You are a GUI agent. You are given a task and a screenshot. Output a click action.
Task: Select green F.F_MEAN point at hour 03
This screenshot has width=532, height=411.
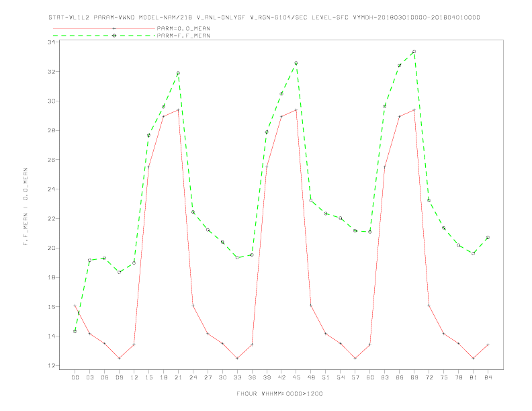89,261
